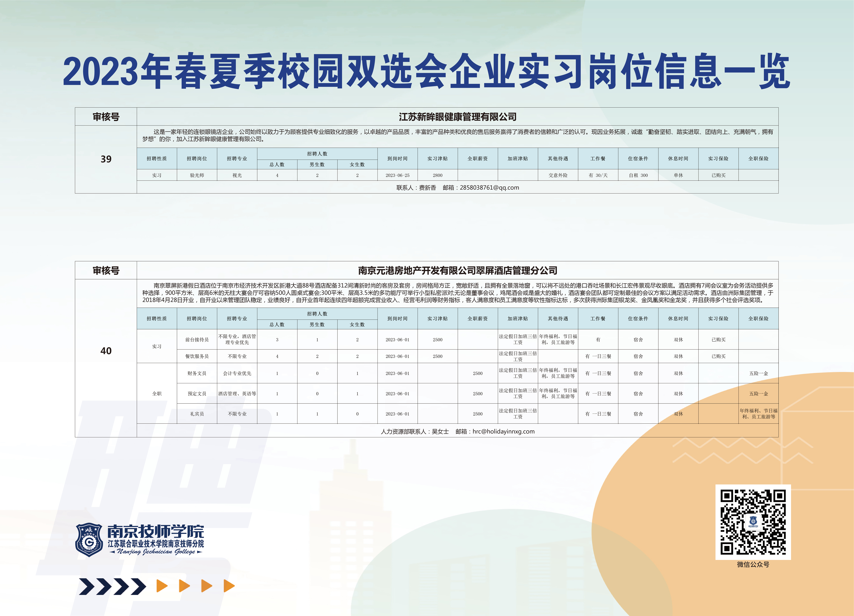Click audit number 40 cell
Image resolution: width=854 pixels, height=616 pixels.
pos(106,351)
